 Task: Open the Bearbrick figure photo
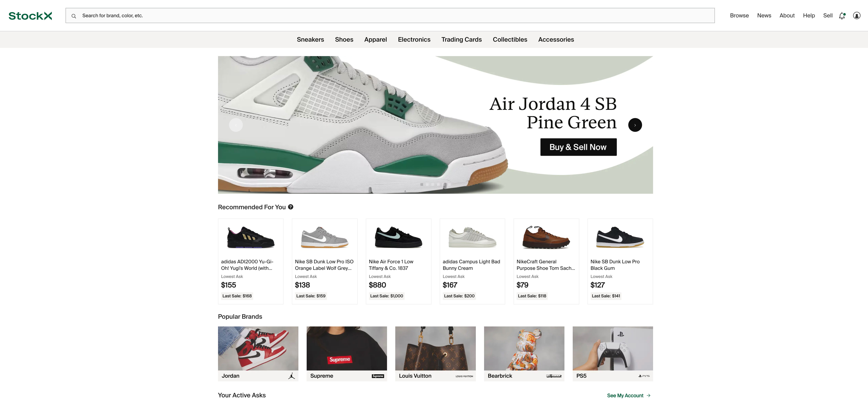coord(524,348)
